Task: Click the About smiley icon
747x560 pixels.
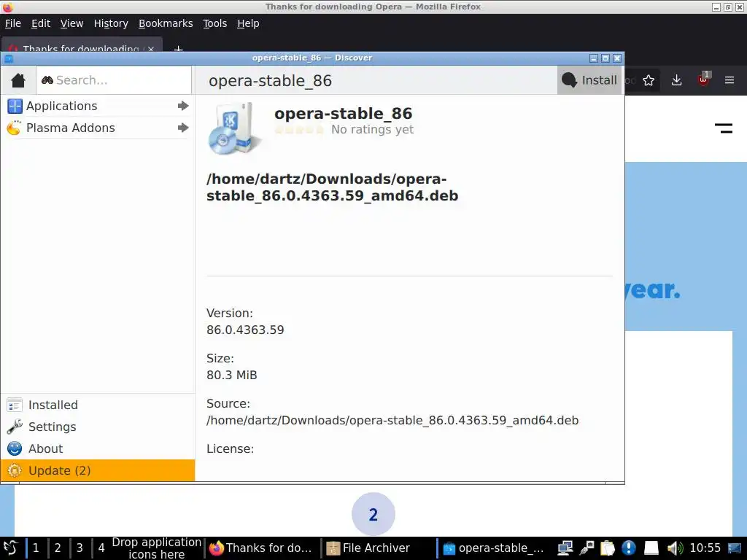Action: 15,448
